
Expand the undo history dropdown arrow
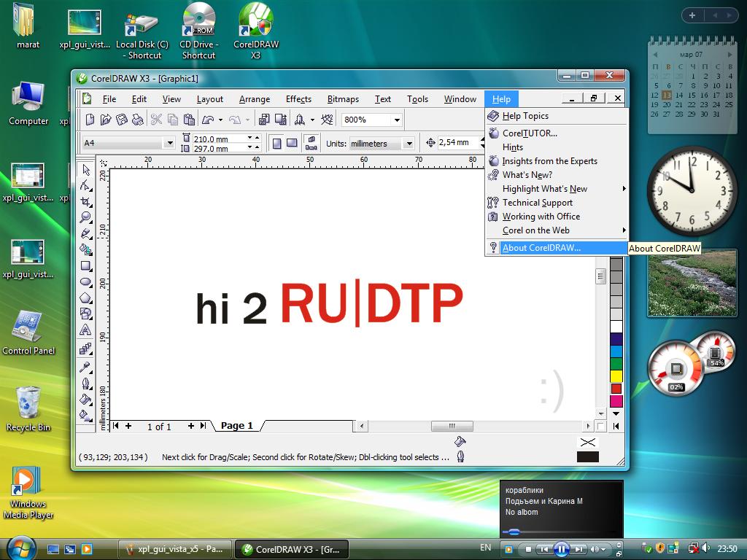(x=220, y=120)
